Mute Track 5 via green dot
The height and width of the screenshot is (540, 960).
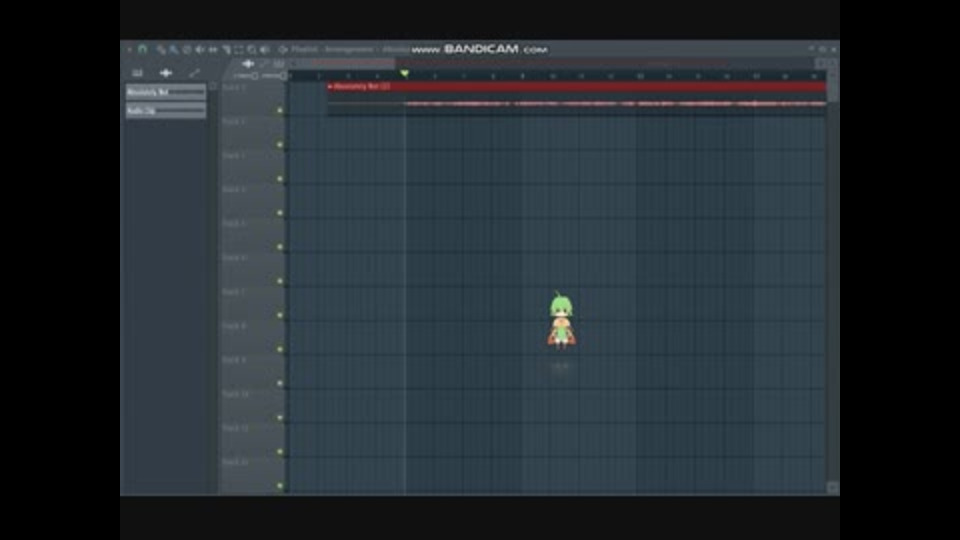tap(280, 247)
